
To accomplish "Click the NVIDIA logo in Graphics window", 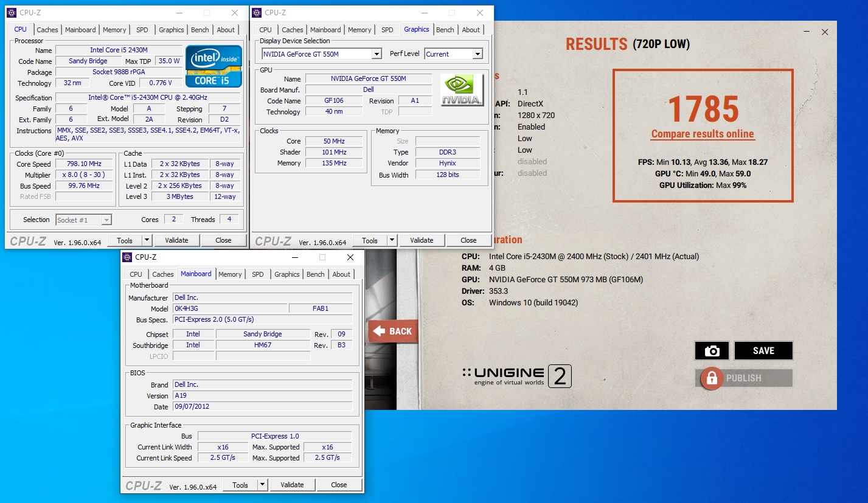I will coord(462,90).
